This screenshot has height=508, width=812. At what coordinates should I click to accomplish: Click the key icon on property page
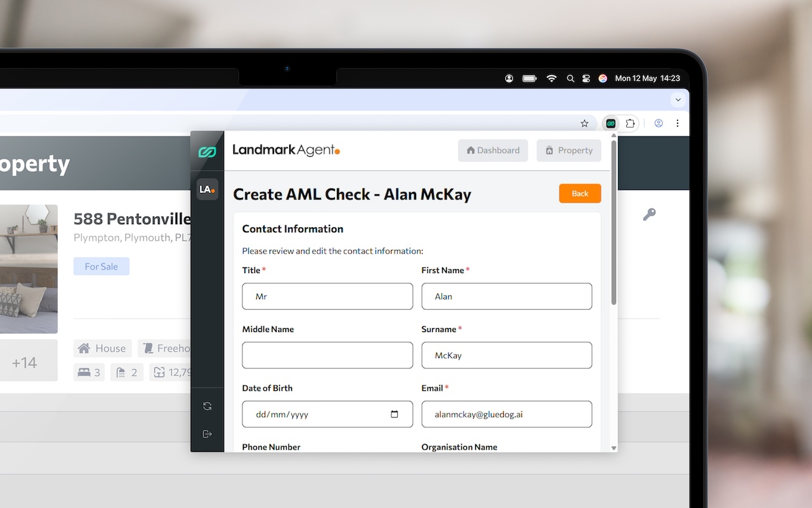point(649,215)
